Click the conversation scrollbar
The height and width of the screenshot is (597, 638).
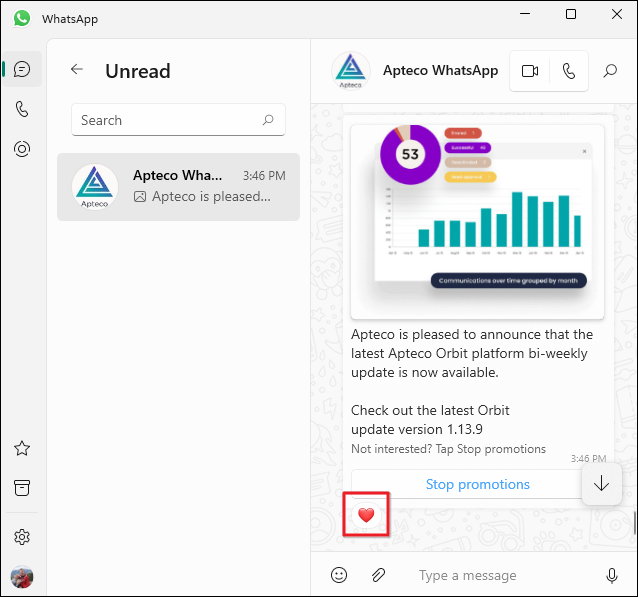(634, 523)
